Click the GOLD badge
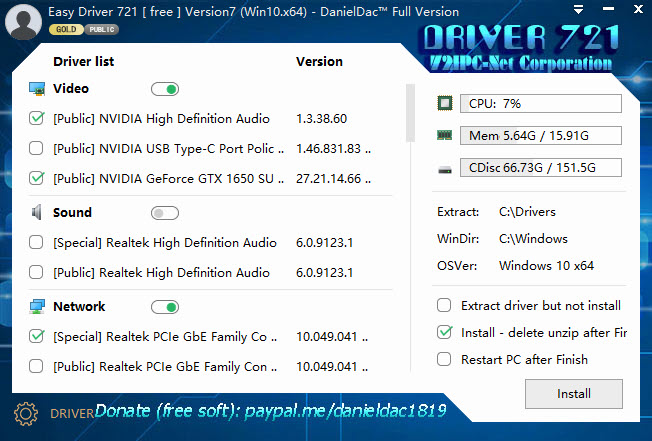The width and height of the screenshot is (652, 441). coord(66,30)
